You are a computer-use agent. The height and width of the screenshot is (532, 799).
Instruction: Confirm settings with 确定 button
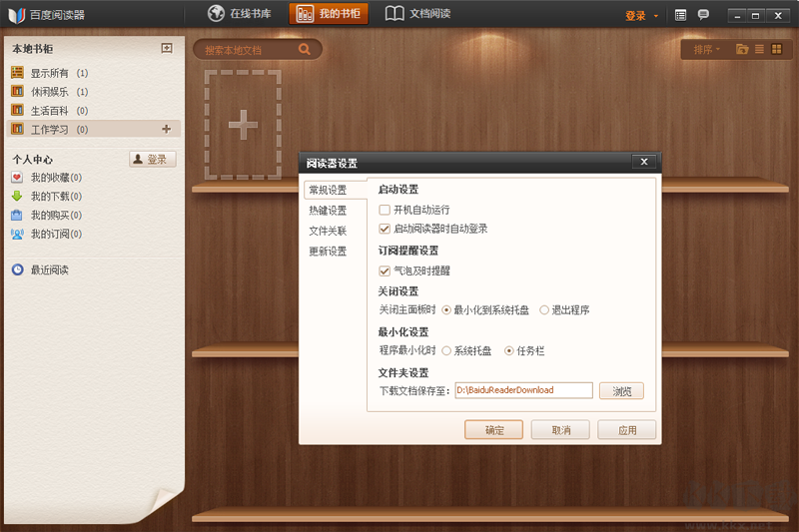tap(493, 429)
